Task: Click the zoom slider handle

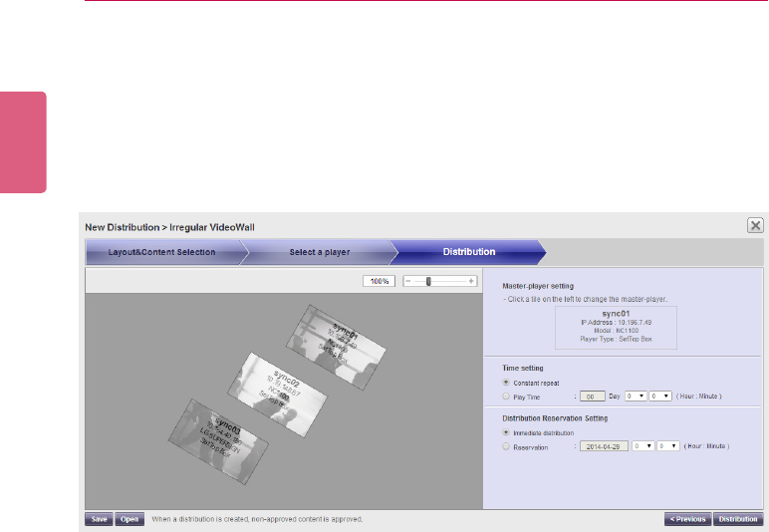Action: [428, 281]
